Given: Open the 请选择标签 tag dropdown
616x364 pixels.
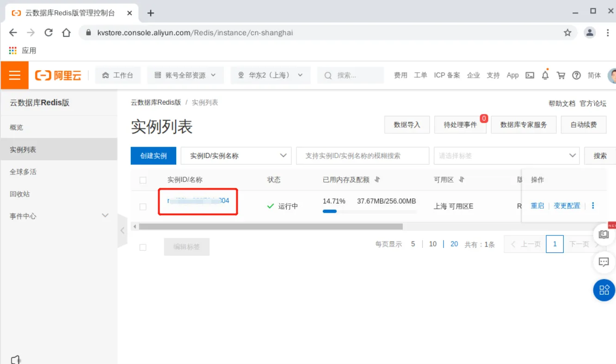Looking at the screenshot, I should (x=506, y=156).
